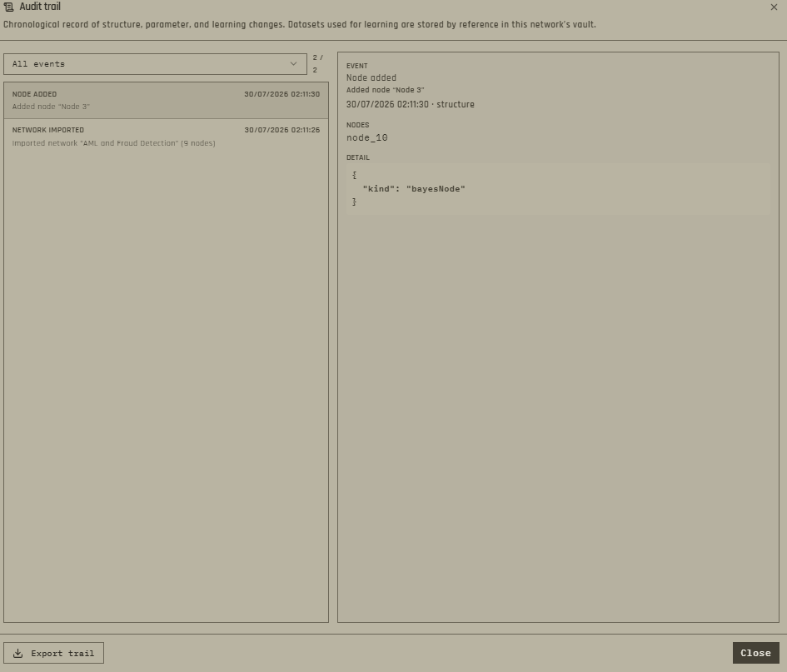The width and height of the screenshot is (787, 672).
Task: Dismiss dialog with the X icon
Action: pyautogui.click(x=774, y=7)
